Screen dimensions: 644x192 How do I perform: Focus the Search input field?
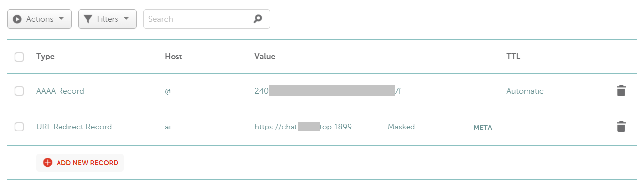point(207,19)
